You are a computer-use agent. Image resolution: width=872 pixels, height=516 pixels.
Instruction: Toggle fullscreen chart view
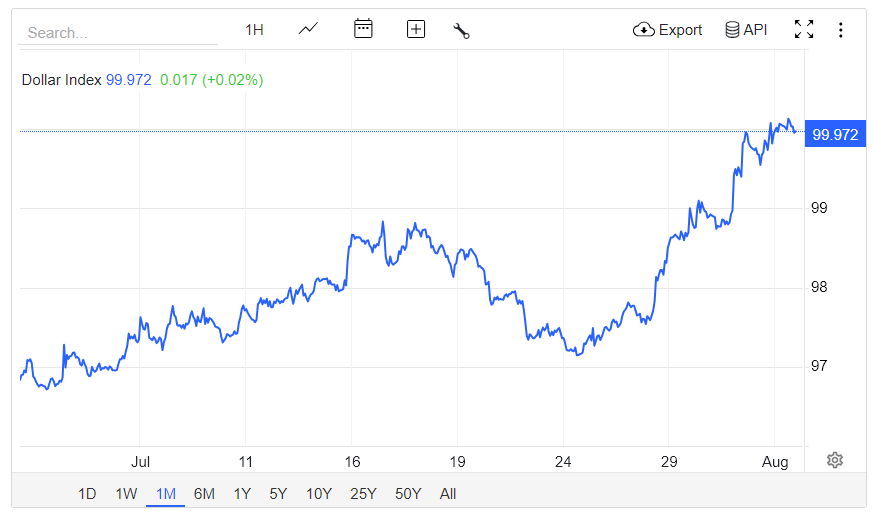coord(804,29)
